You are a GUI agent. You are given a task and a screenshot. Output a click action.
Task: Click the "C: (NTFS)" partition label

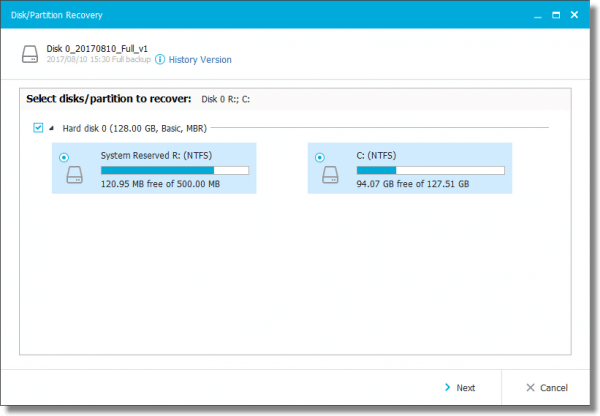pos(376,155)
